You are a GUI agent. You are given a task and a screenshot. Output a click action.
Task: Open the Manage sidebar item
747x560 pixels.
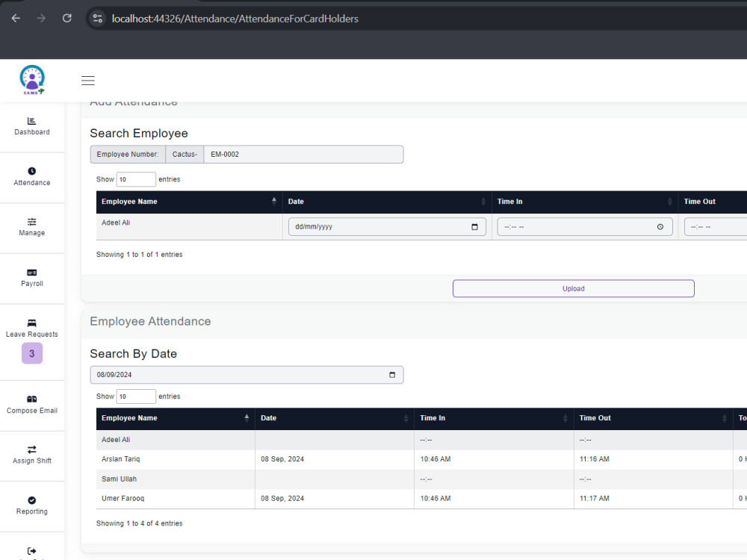point(32,227)
